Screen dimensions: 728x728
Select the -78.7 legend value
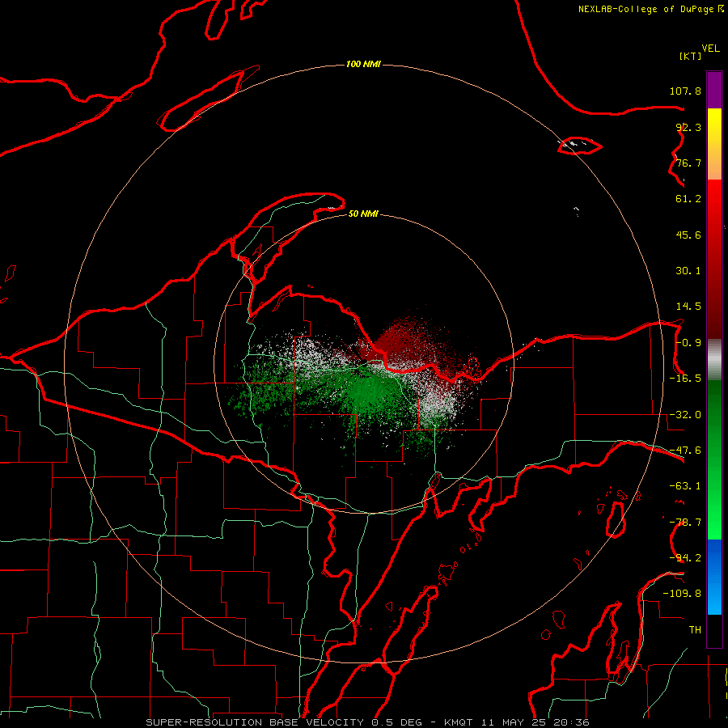click(x=685, y=523)
